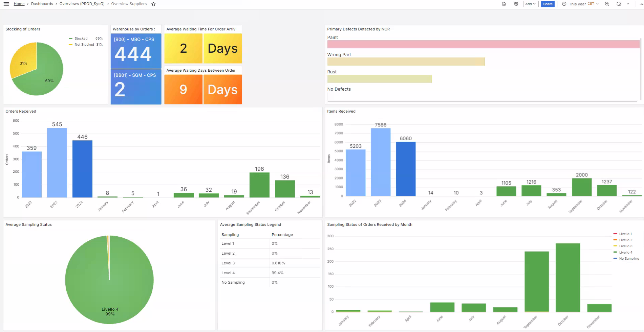Click the September bar in Sampling Status chart

(x=537, y=282)
